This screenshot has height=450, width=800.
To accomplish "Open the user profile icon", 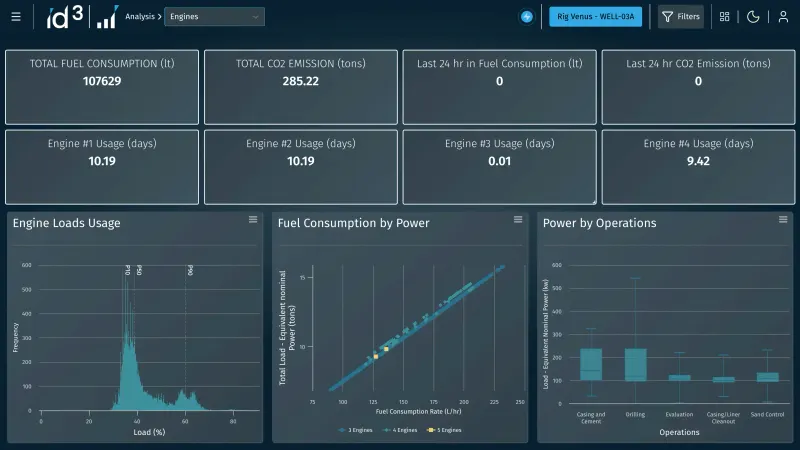I will coord(783,17).
